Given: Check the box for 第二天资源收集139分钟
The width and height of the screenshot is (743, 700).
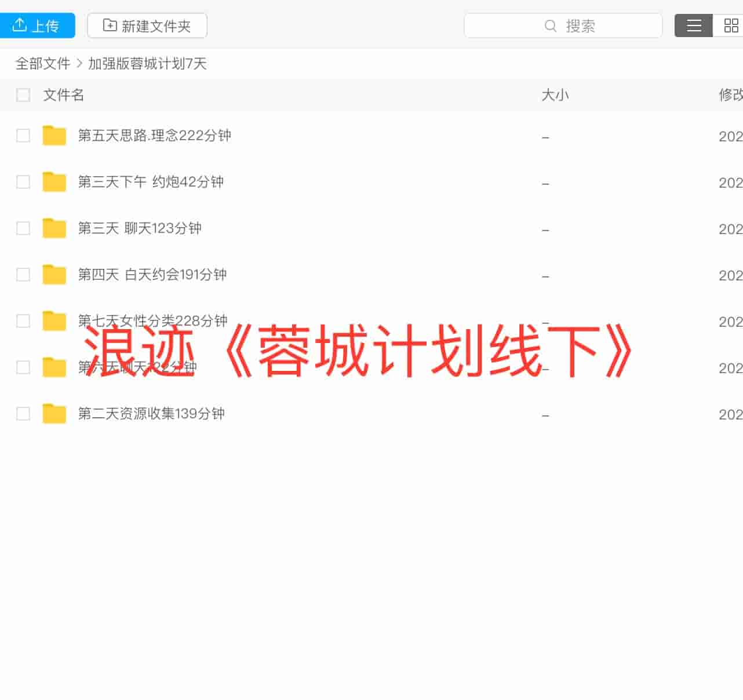Looking at the screenshot, I should click(23, 414).
